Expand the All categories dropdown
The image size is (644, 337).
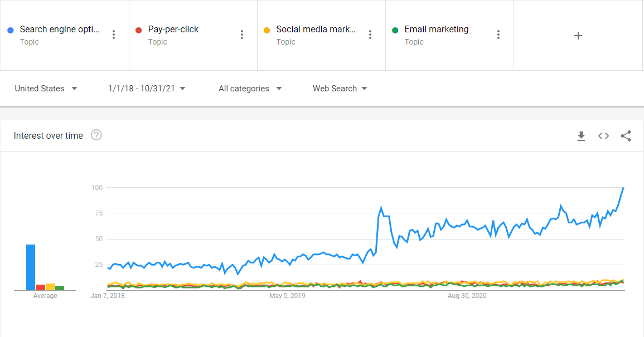250,89
